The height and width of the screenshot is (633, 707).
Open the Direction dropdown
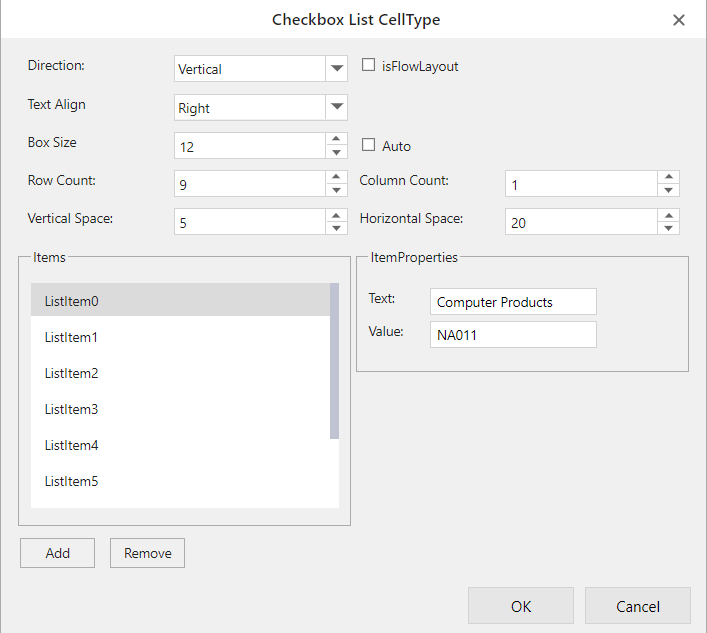click(336, 69)
